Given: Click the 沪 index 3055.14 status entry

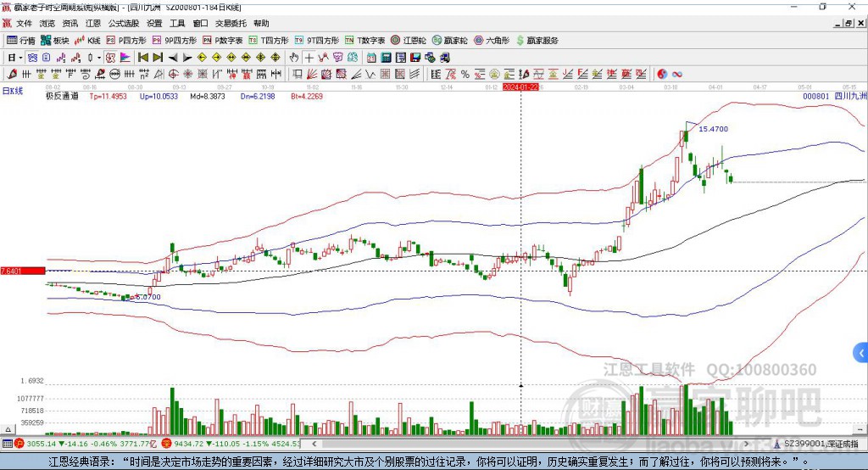Looking at the screenshot, I should coord(87,444).
